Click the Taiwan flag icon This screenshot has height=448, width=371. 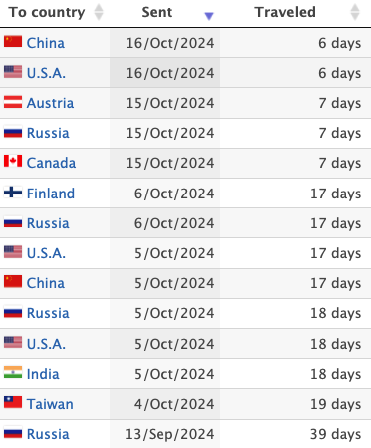coord(13,402)
